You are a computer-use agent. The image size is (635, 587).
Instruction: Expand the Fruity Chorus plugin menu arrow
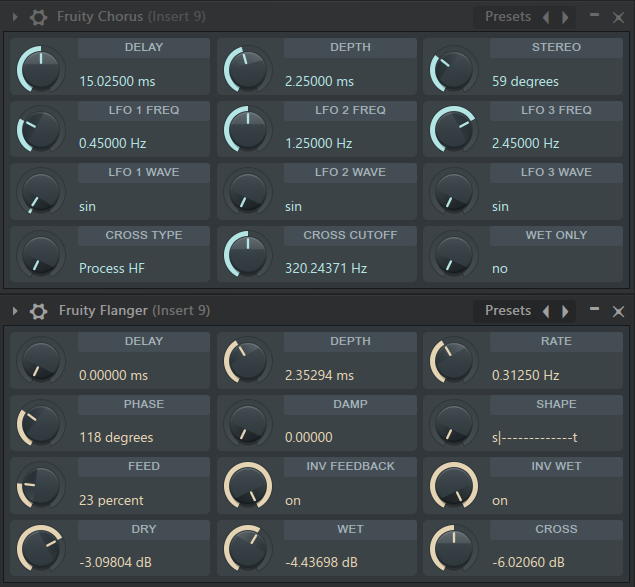pyautogui.click(x=15, y=17)
